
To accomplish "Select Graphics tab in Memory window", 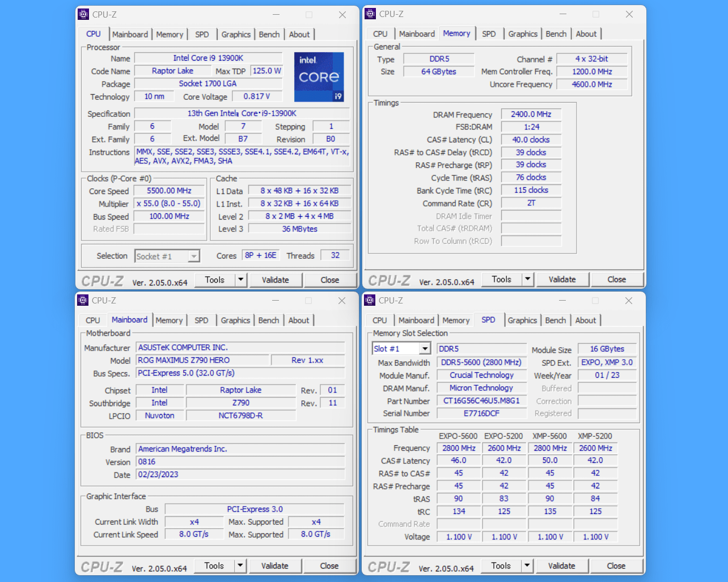I will point(523,34).
